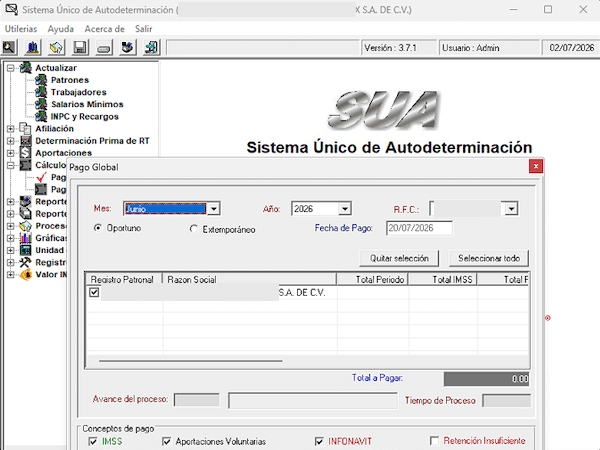The image size is (600, 450).
Task: Click the Afiliación document icon
Action: coord(26,129)
